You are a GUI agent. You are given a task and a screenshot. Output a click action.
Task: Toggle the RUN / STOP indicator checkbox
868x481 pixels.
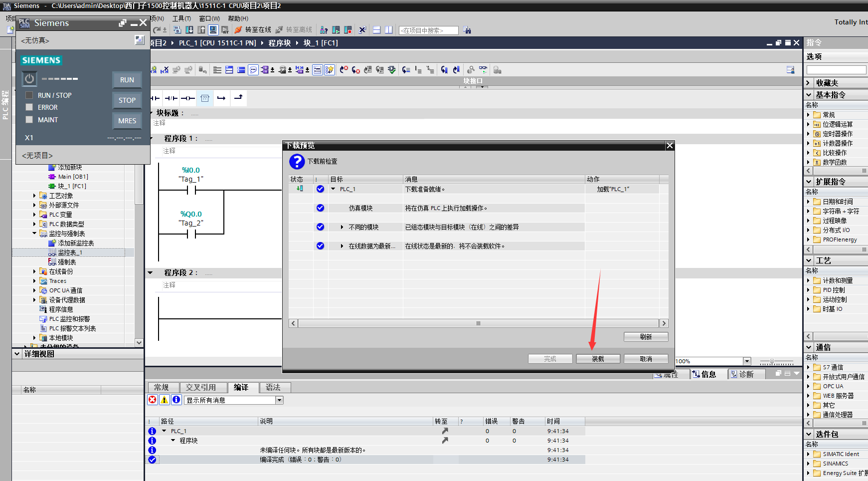pyautogui.click(x=29, y=95)
